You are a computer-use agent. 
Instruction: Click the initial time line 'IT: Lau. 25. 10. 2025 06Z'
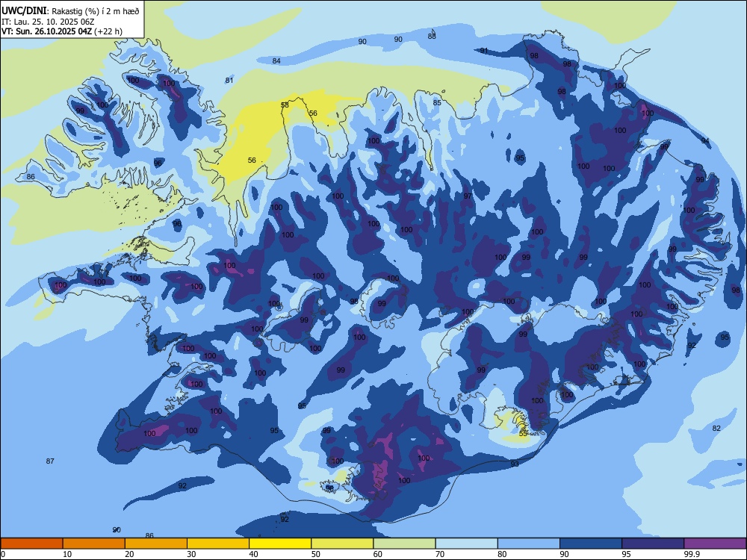click(48, 22)
